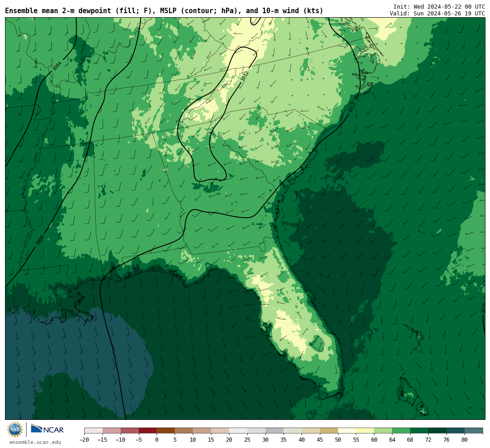Click the 'Valid: Sun 2024-05-26 19 UTC' text

pyautogui.click(x=437, y=14)
